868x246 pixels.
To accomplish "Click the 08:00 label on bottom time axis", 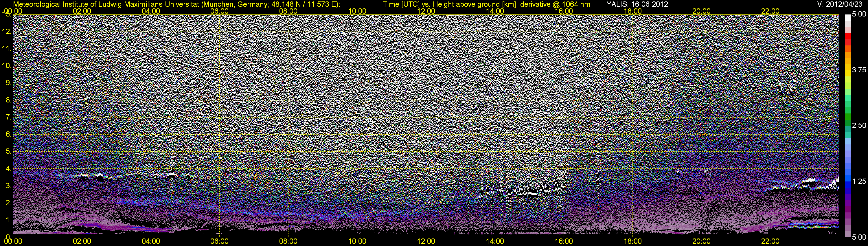I will 288,242.
